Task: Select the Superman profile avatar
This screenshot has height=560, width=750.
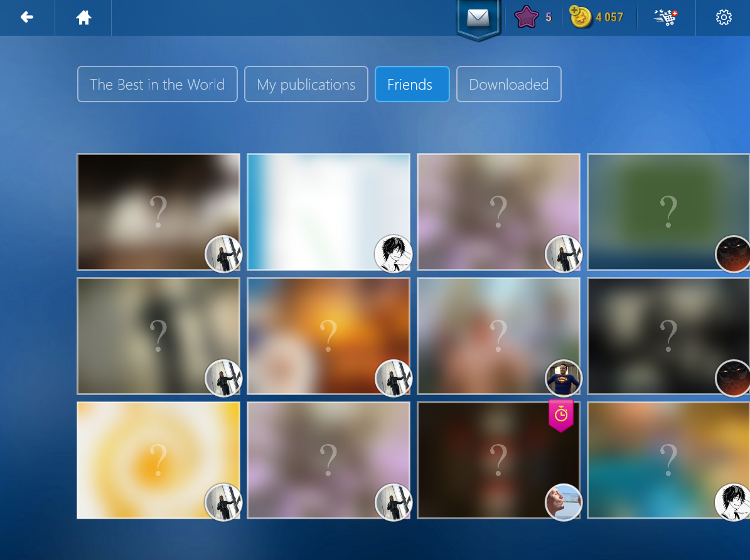Action: point(564,378)
